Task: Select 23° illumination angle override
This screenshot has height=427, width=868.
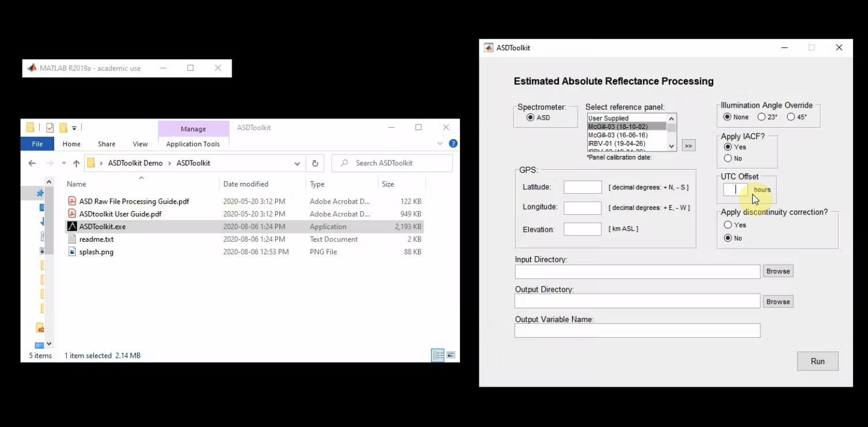Action: [762, 117]
